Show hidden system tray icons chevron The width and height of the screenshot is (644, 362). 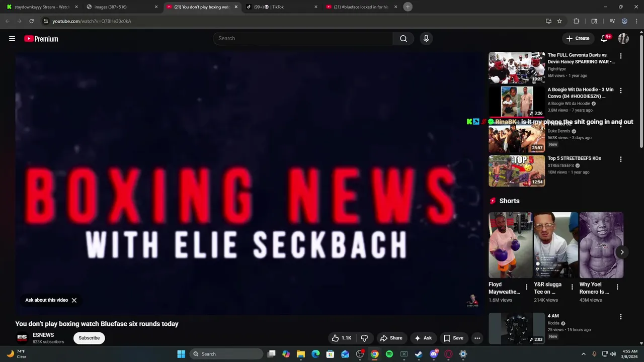coord(584,354)
